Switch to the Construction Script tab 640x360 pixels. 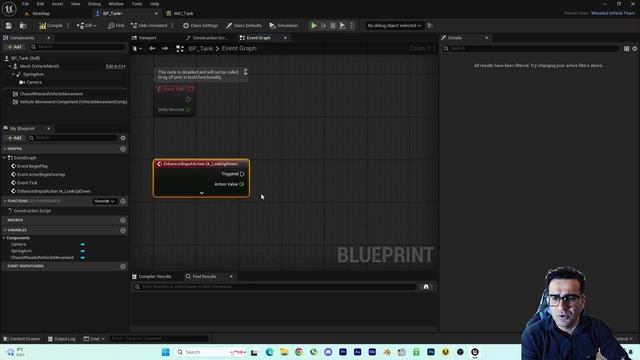(x=209, y=38)
